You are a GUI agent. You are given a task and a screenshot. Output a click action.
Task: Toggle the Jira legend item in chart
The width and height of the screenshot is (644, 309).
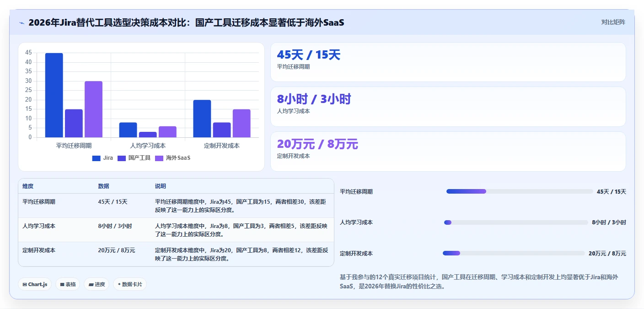point(102,158)
